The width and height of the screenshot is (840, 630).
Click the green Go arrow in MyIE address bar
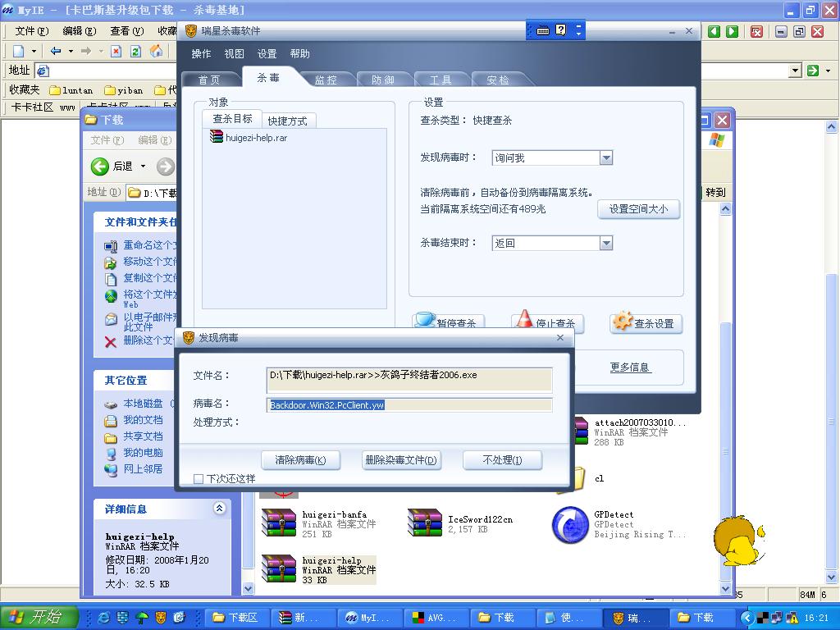click(813, 71)
